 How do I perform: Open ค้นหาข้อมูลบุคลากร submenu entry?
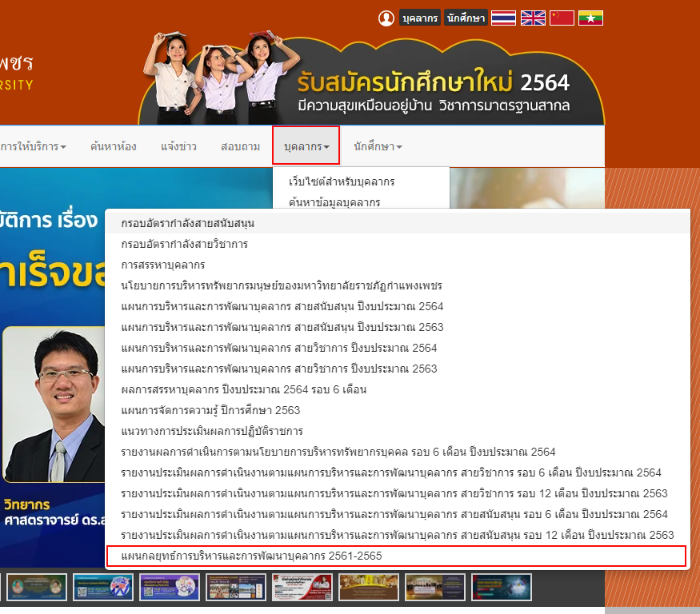pos(334,202)
